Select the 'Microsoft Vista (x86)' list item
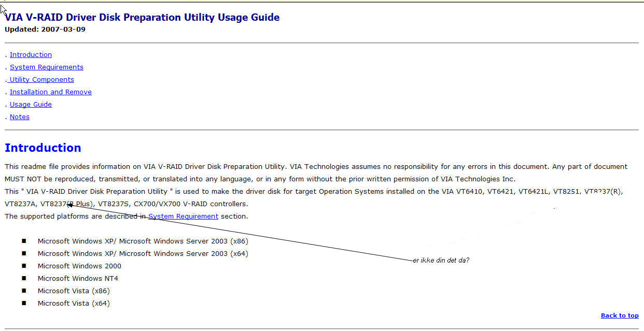 [74, 291]
